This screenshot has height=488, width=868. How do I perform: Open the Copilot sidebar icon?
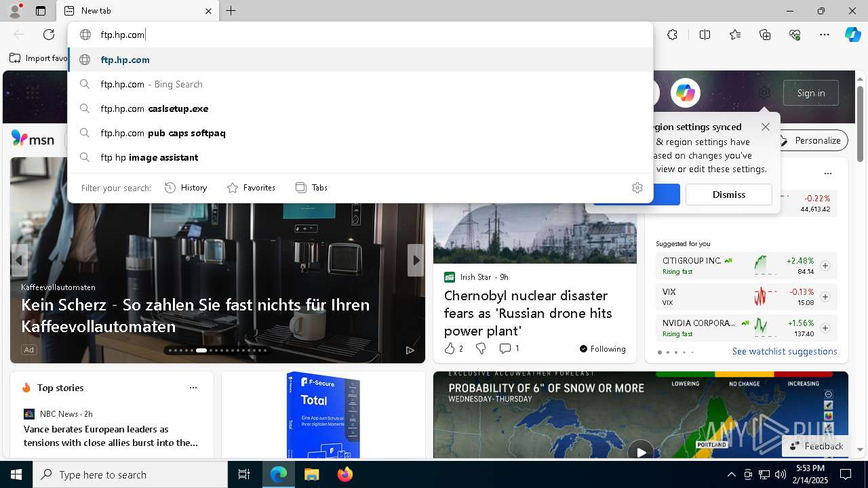852,35
